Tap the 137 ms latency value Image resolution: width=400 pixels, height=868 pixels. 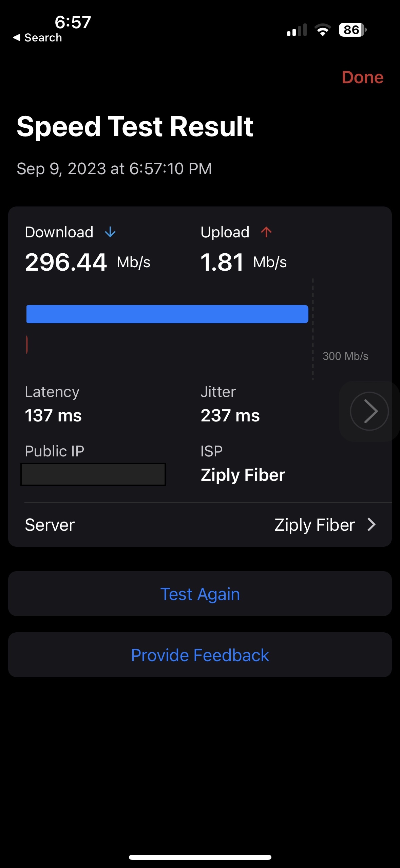53,415
